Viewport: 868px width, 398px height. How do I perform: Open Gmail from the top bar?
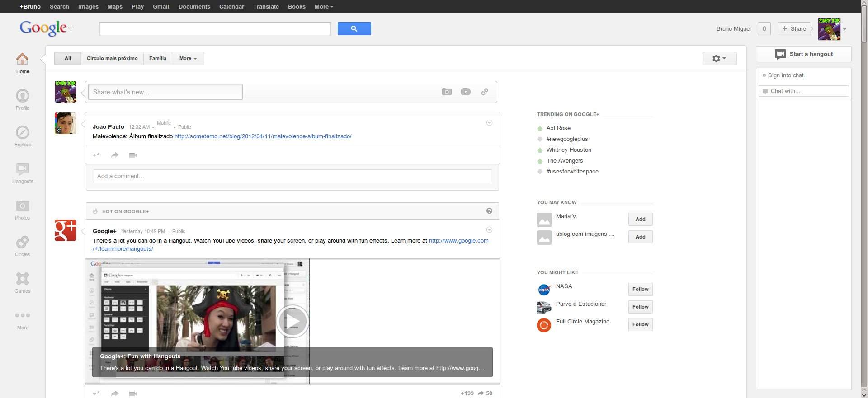tap(161, 6)
